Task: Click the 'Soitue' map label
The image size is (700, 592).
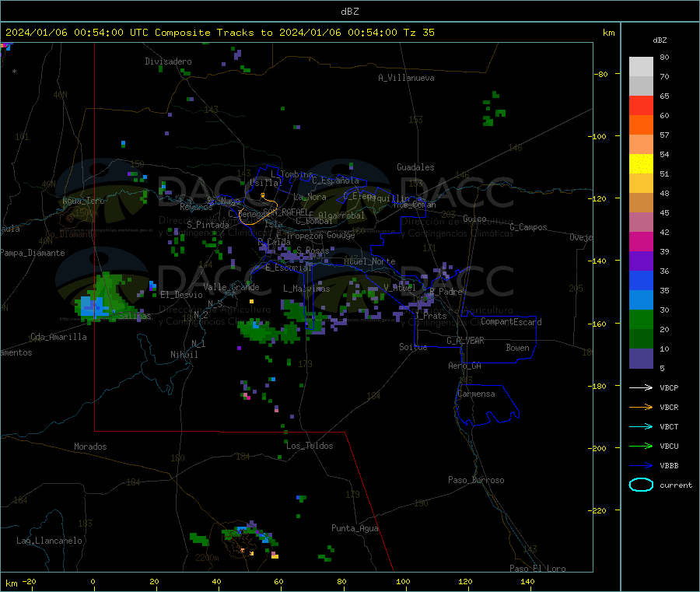Action: pyautogui.click(x=413, y=347)
